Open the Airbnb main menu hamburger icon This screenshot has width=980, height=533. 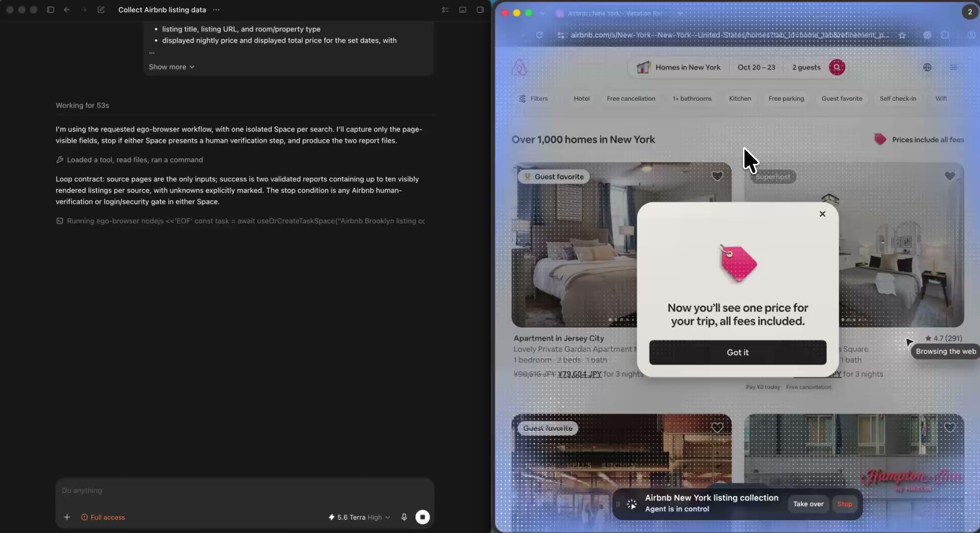click(954, 68)
